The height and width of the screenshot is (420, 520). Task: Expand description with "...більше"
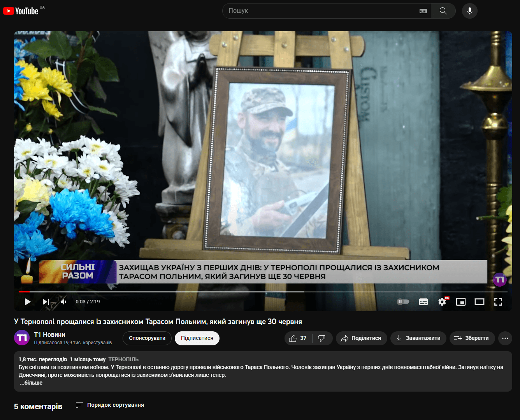31,383
